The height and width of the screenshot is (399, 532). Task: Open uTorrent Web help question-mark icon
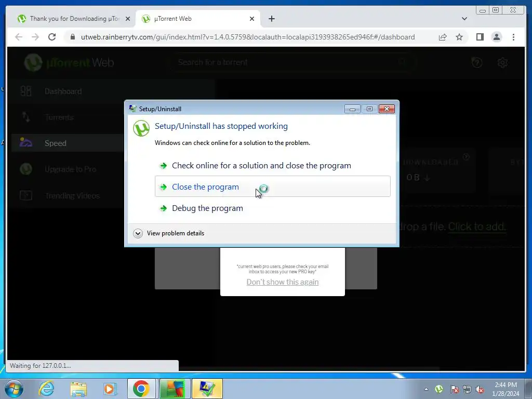(x=477, y=62)
